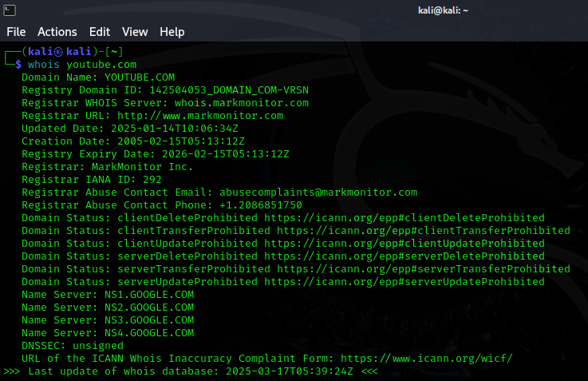Open the epp#serverTransferProhibited link

[424, 268]
